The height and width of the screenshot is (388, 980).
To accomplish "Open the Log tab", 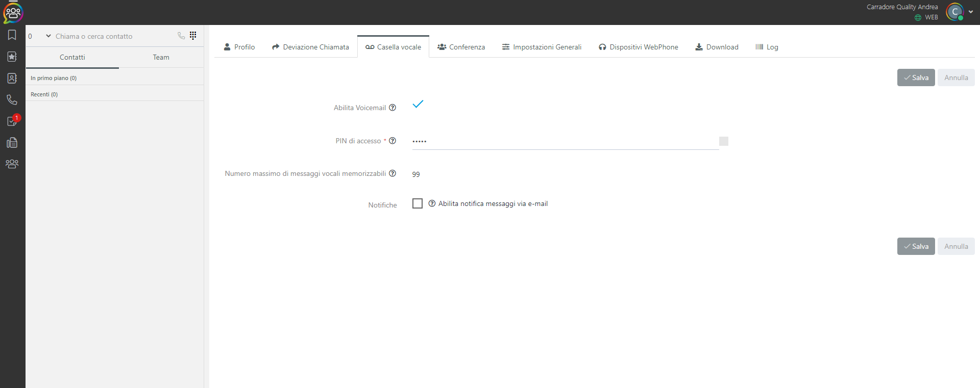I will pyautogui.click(x=767, y=47).
